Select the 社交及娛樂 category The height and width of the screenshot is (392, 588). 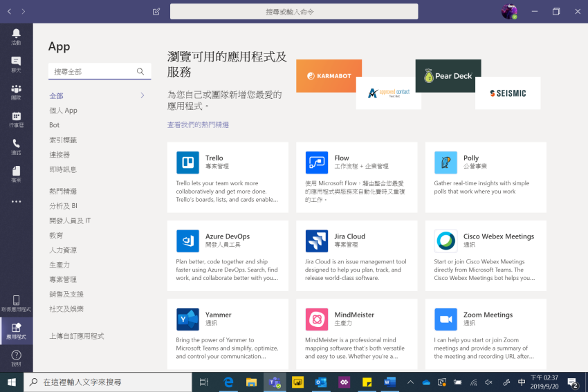pos(66,309)
